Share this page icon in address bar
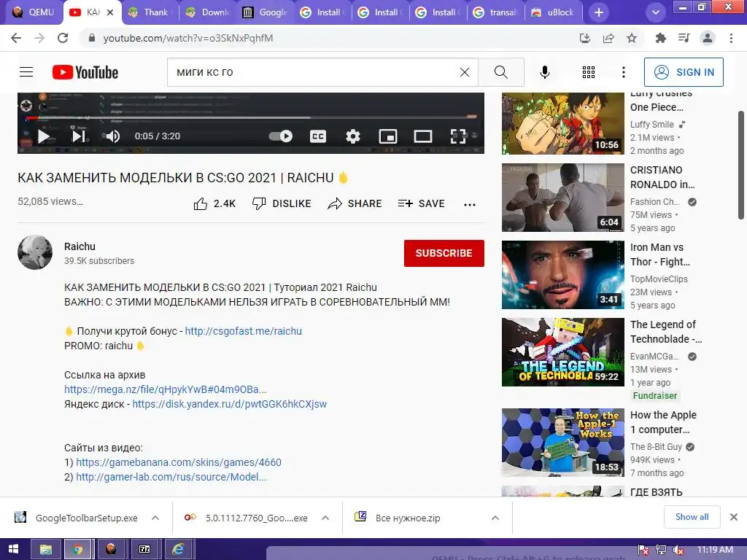 (x=608, y=38)
